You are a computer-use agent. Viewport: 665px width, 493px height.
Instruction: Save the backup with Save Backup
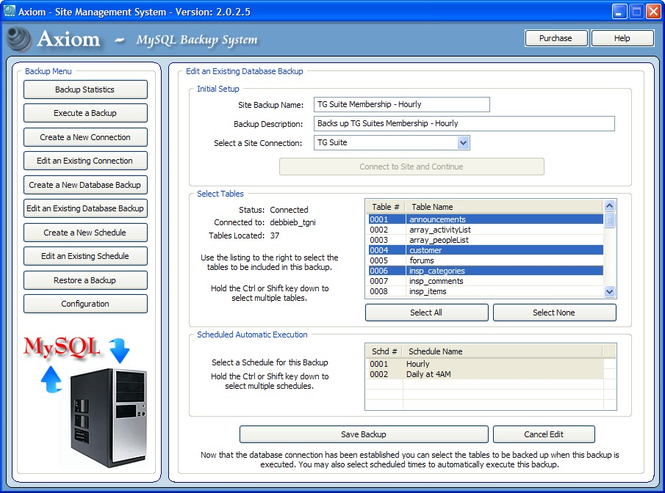coord(364,434)
